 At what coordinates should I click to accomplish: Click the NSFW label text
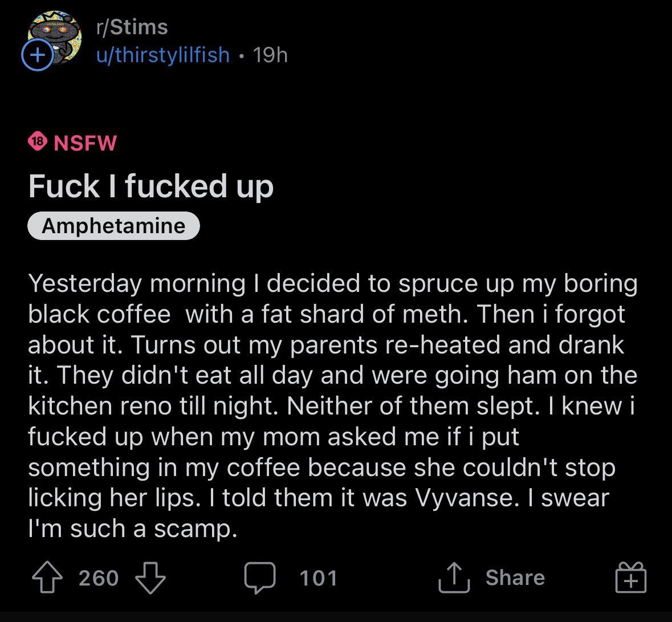click(85, 143)
